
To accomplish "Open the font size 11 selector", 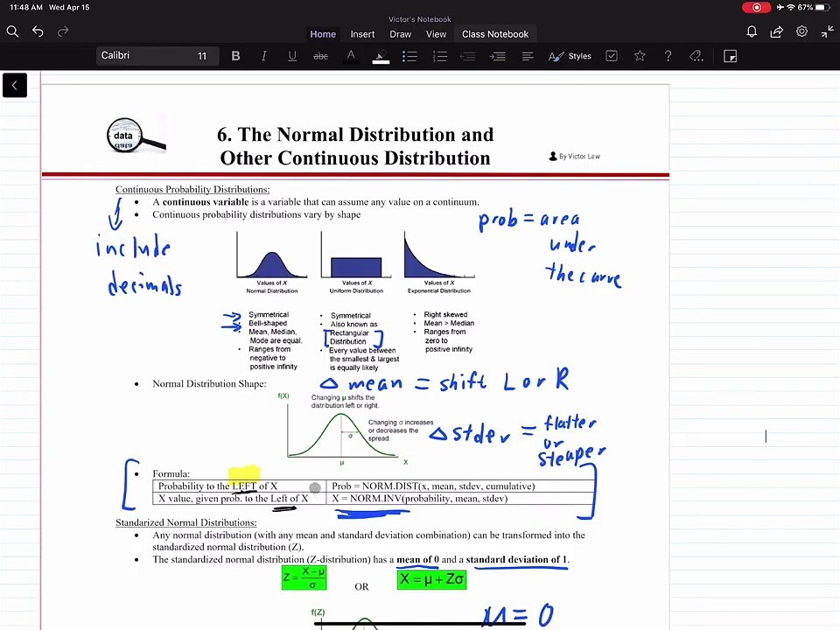I will pyautogui.click(x=202, y=56).
